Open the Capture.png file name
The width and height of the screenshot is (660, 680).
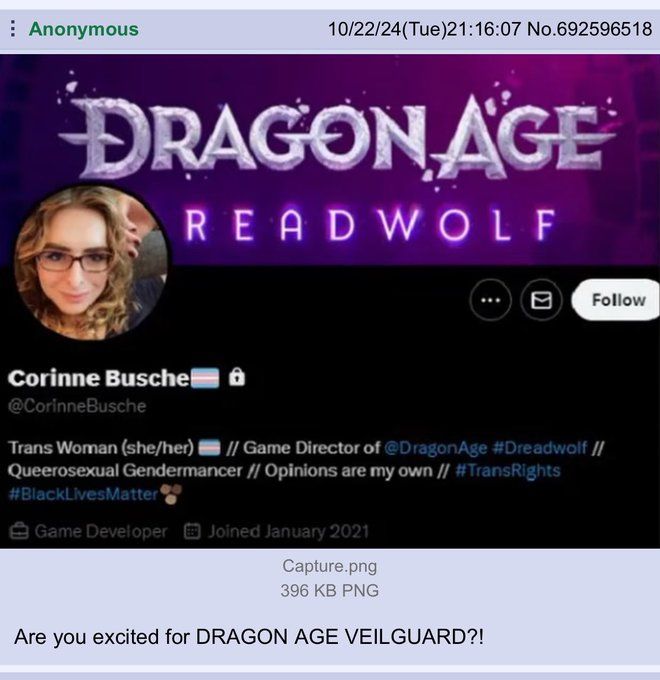[x=330, y=566]
